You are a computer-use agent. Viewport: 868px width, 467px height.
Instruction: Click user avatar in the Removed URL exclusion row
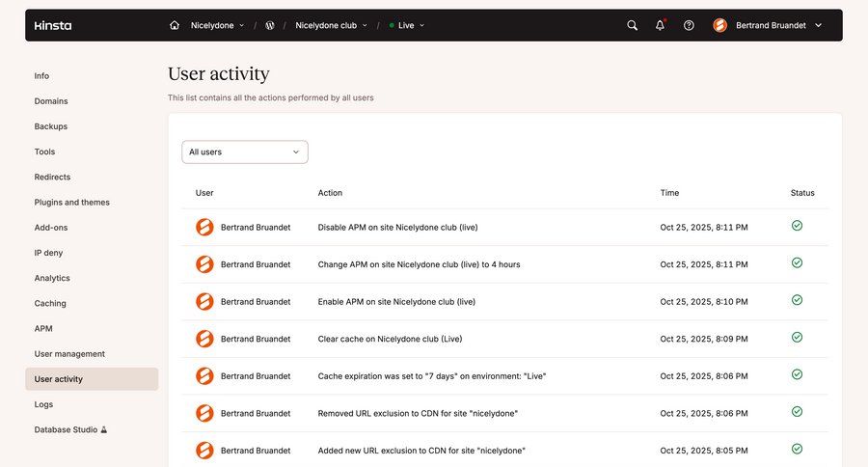[x=204, y=413]
